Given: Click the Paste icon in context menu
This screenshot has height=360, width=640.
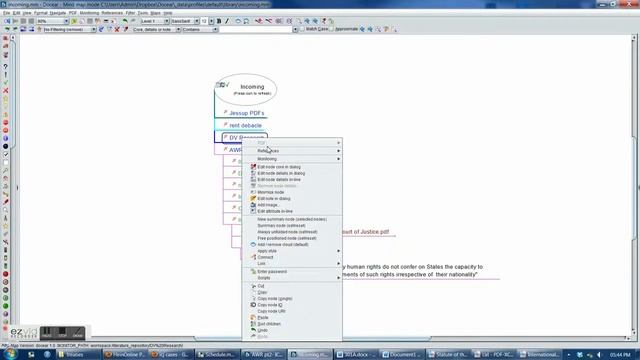Looking at the screenshot, I should [253, 318].
